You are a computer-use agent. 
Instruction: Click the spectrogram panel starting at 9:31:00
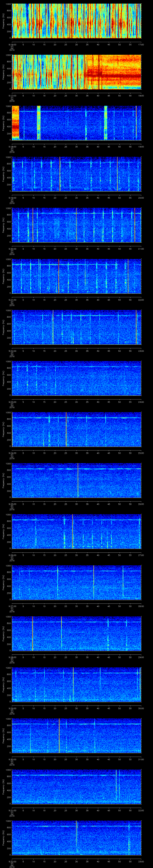(76, 787)
